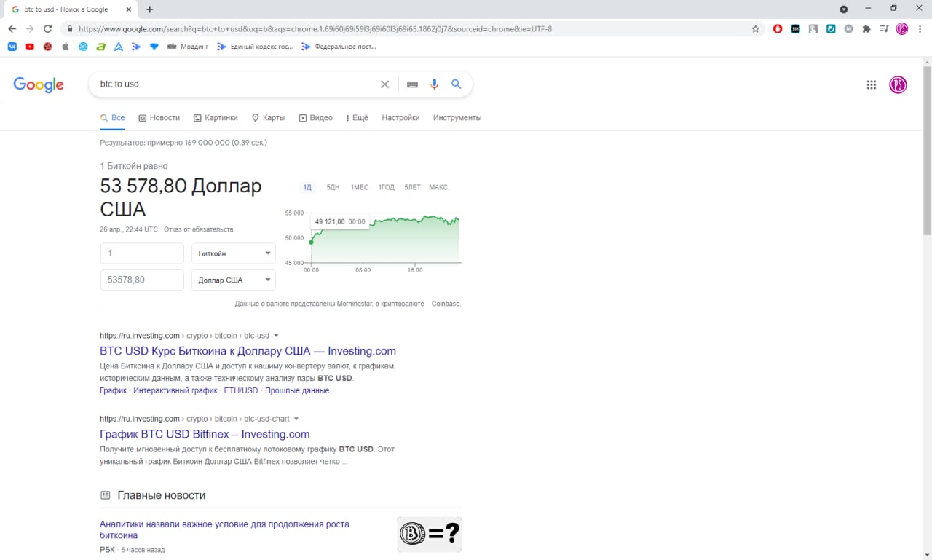The width and height of the screenshot is (932, 560).
Task: Click the Chrome profile avatar in toolbar
Action: tap(902, 29)
